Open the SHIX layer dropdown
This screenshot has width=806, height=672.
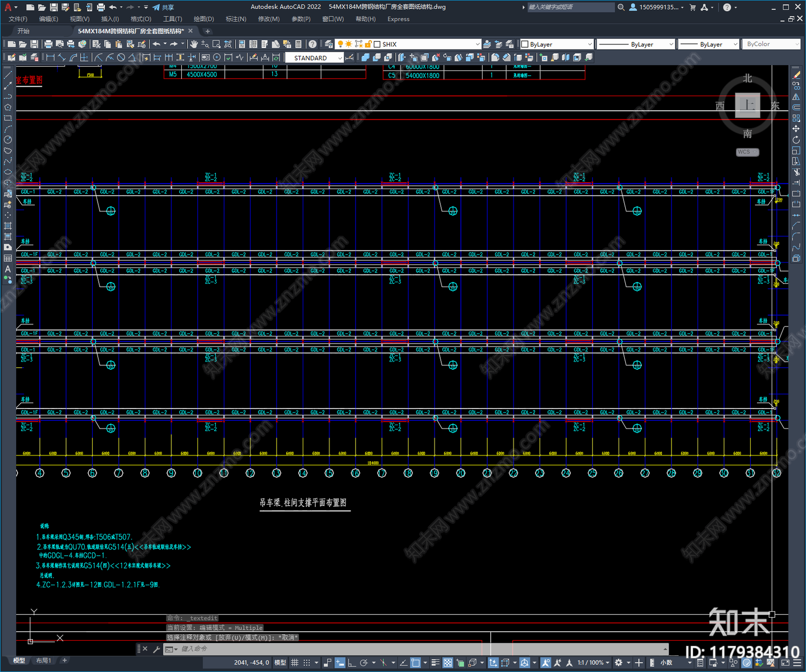(478, 44)
